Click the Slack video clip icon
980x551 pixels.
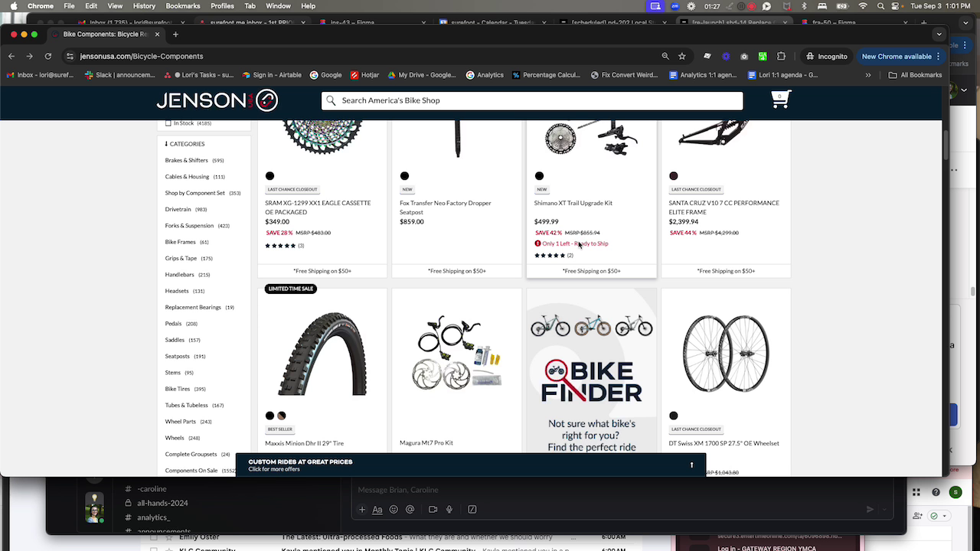433,509
